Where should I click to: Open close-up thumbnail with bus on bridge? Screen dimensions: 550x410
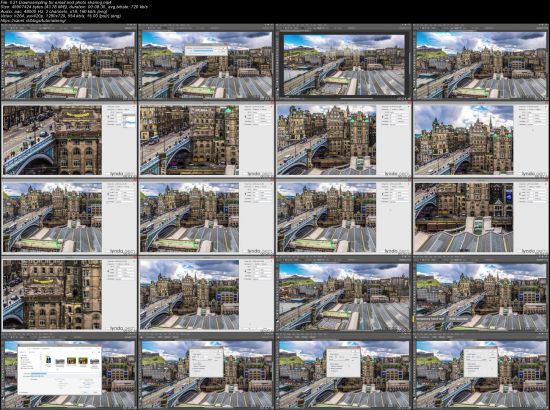coord(206,139)
